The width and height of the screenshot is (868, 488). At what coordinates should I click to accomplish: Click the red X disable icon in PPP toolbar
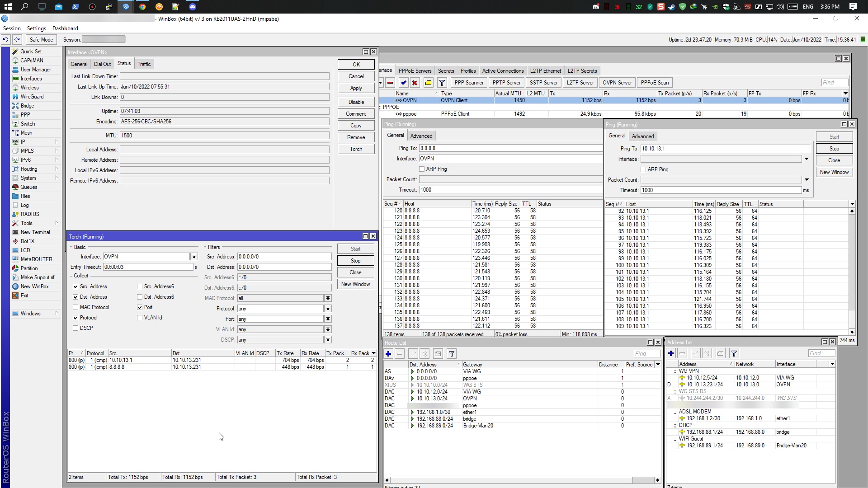415,83
